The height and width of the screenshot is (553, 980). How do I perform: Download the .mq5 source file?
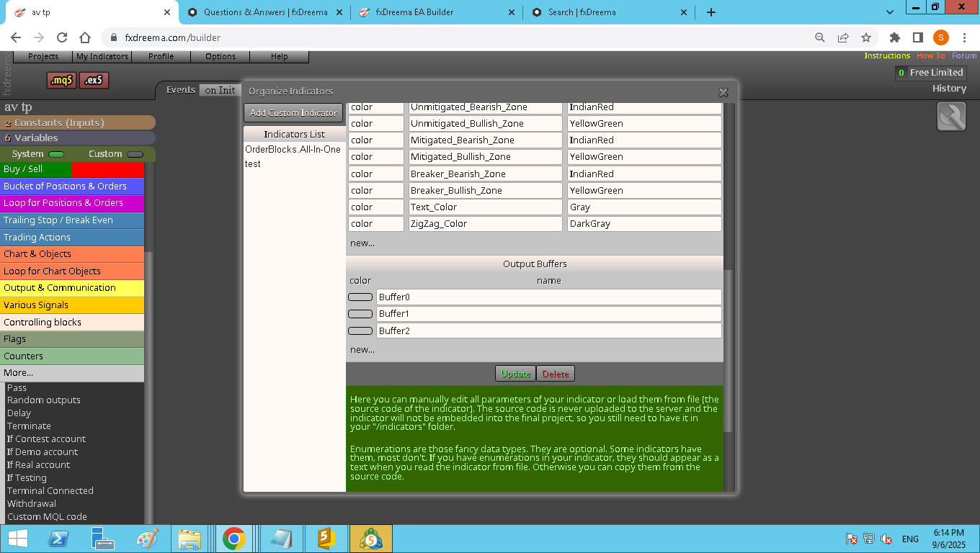click(x=62, y=81)
